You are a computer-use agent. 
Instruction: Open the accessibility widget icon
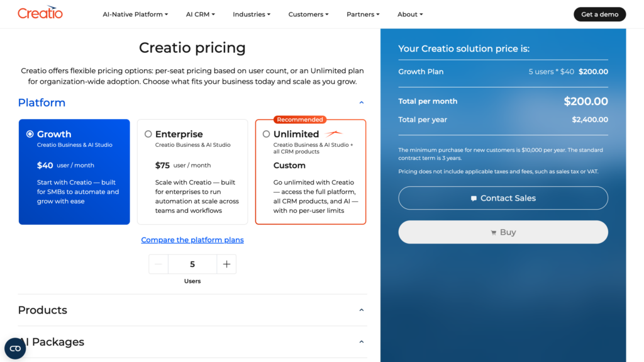15,348
